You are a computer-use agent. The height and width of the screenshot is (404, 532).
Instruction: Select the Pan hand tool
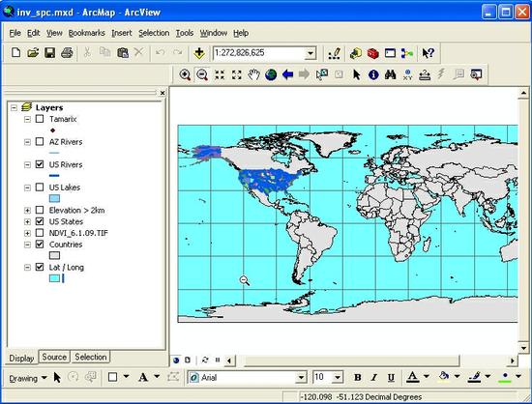pos(253,74)
